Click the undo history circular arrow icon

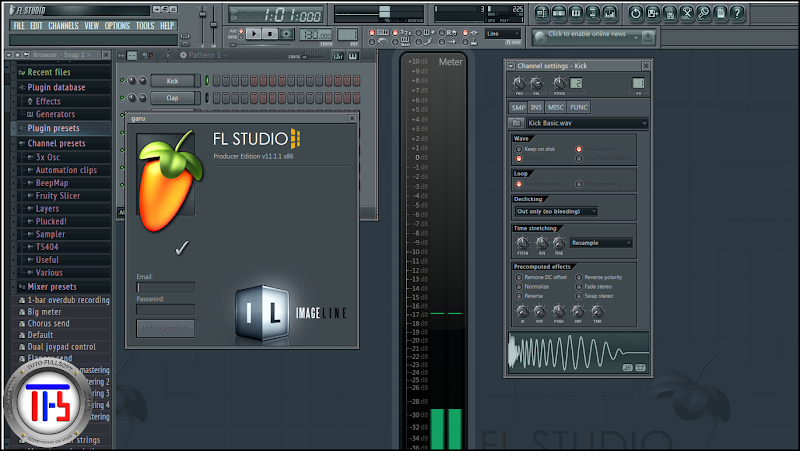point(635,13)
